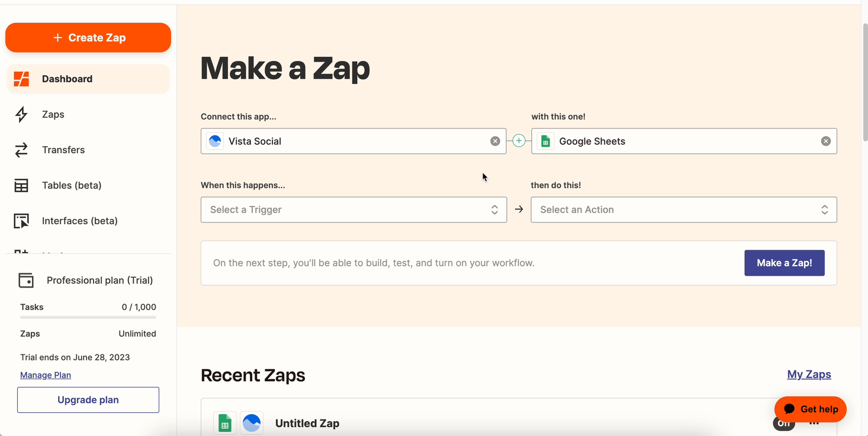Open the Untitled Zap more options menu
This screenshot has height=436, width=868.
(814, 424)
